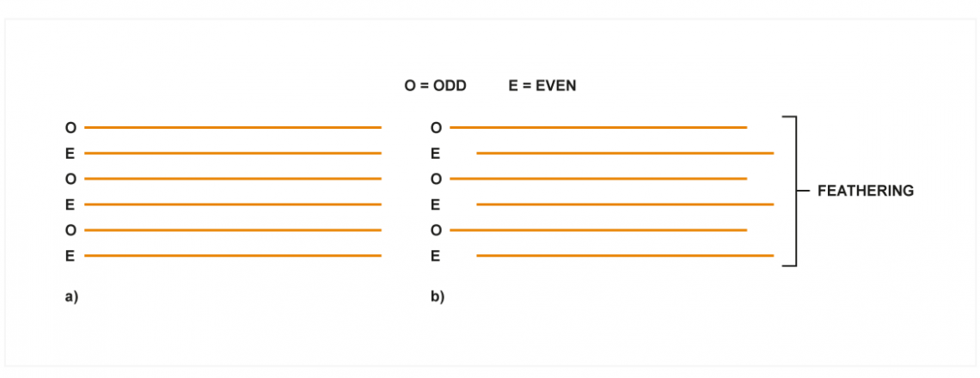Select the first E letter in diagram b
The width and height of the screenshot is (980, 378).
[436, 153]
